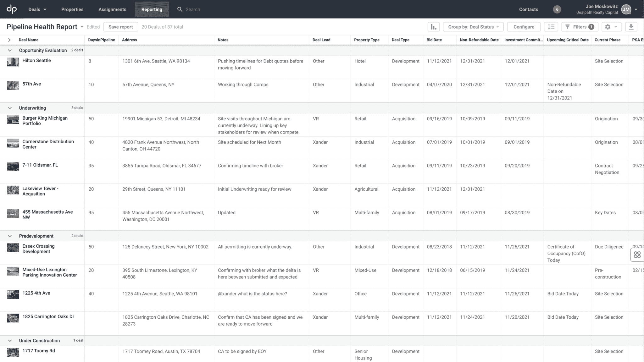Click the Dealpath logo in top-left corner
The height and width of the screenshot is (362, 644).
pos(12,9)
